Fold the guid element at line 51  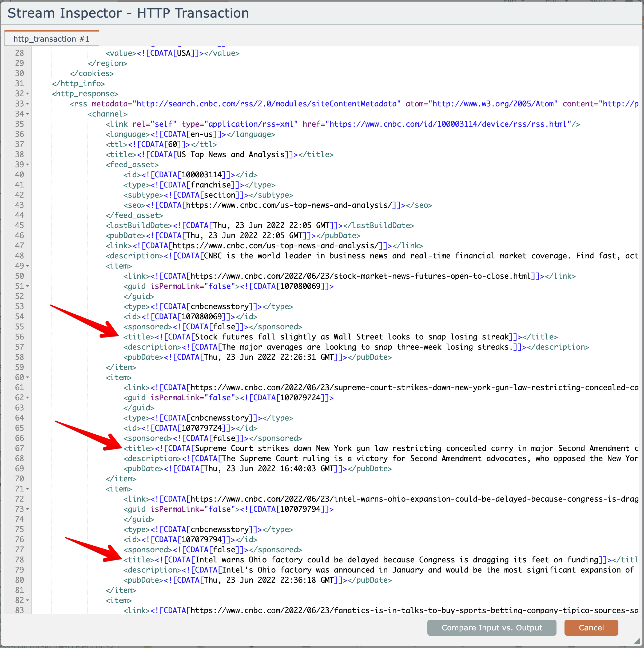pyautogui.click(x=27, y=286)
